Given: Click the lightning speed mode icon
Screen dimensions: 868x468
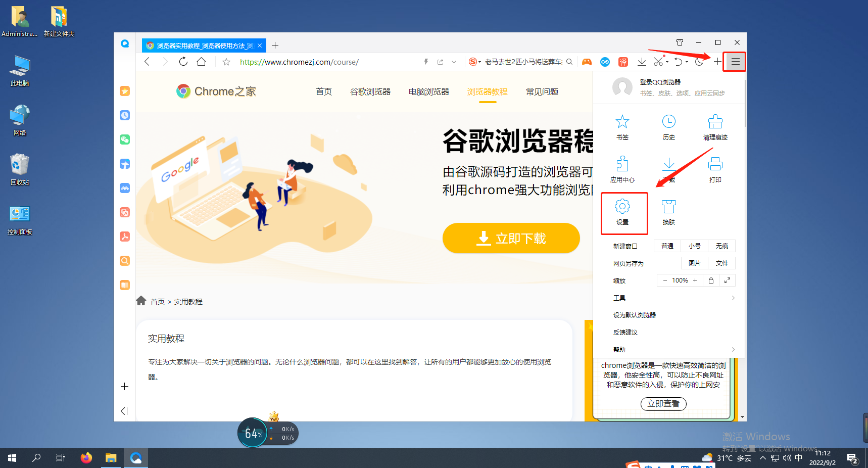Looking at the screenshot, I should pos(426,62).
